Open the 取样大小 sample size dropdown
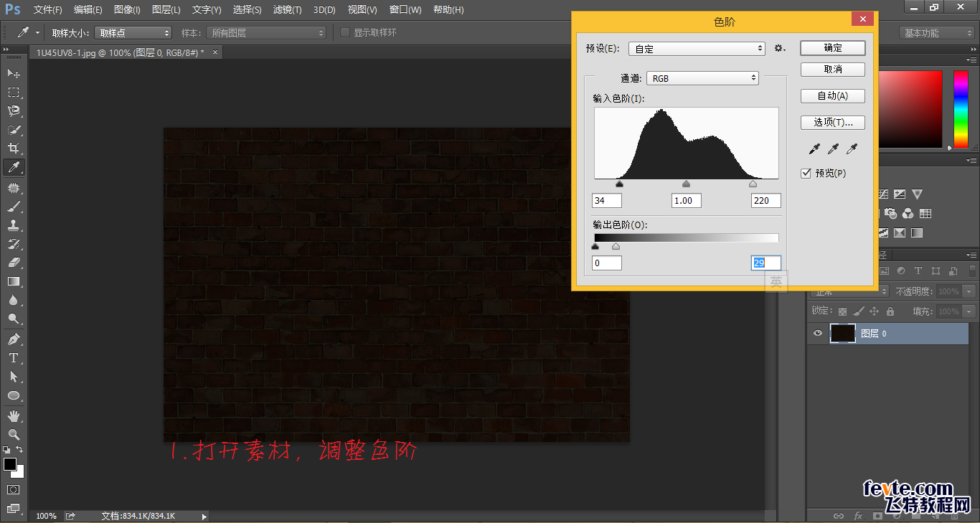The width and height of the screenshot is (980, 523). (x=133, y=32)
